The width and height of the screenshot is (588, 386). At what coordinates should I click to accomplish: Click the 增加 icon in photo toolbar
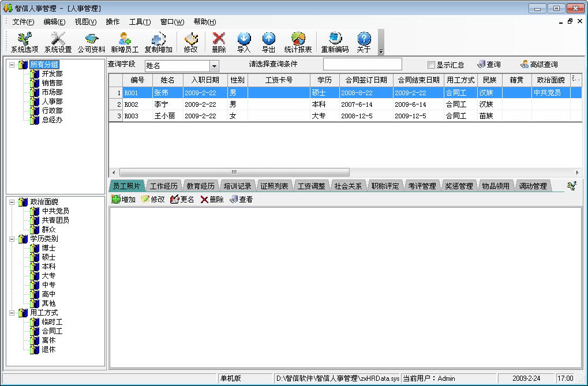click(123, 200)
